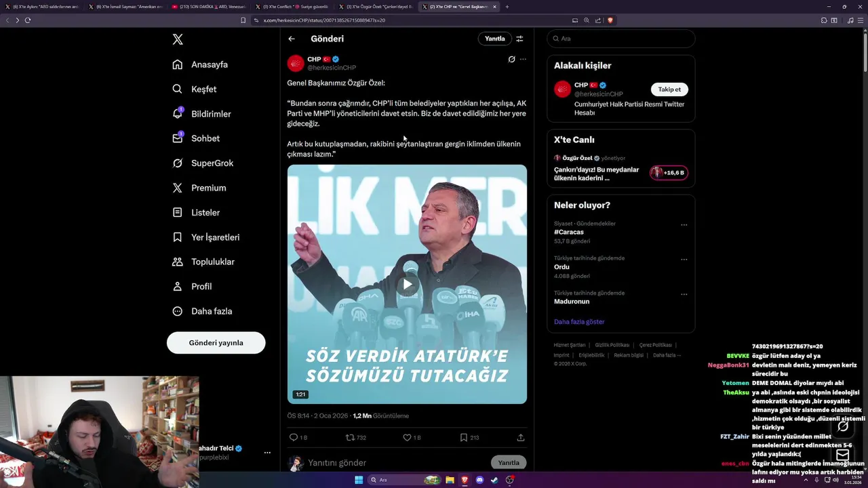Viewport: 868px width, 488px height.
Task: Click the X logo in sidebar
Action: (178, 39)
